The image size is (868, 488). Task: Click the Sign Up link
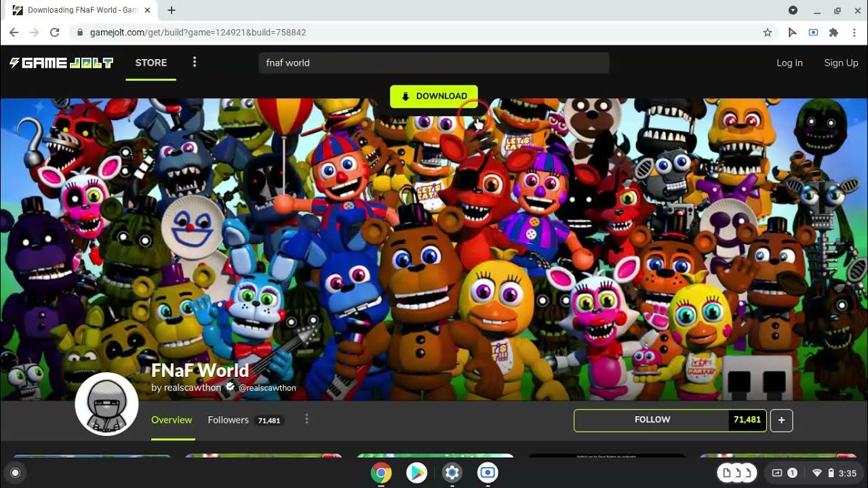tap(841, 62)
